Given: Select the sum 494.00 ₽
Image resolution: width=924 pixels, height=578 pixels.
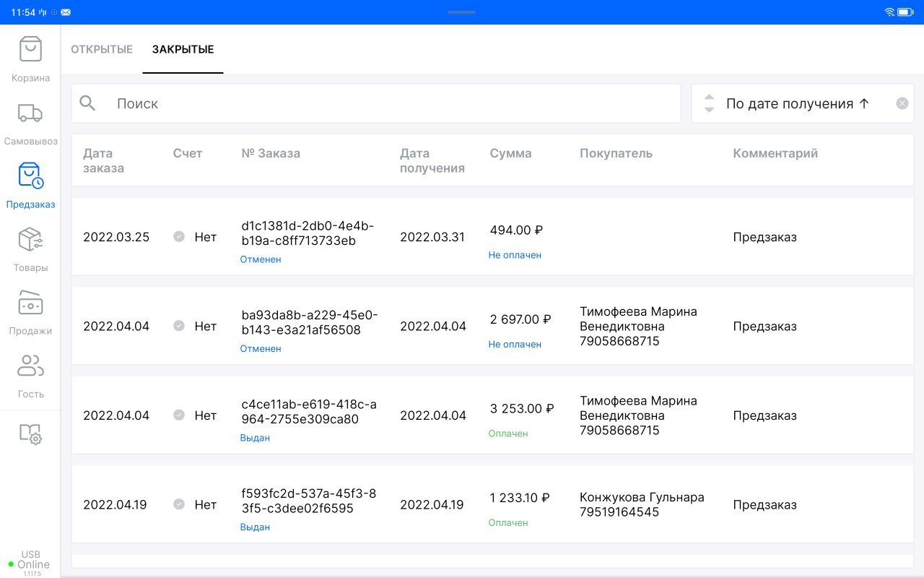Looking at the screenshot, I should click(516, 230).
